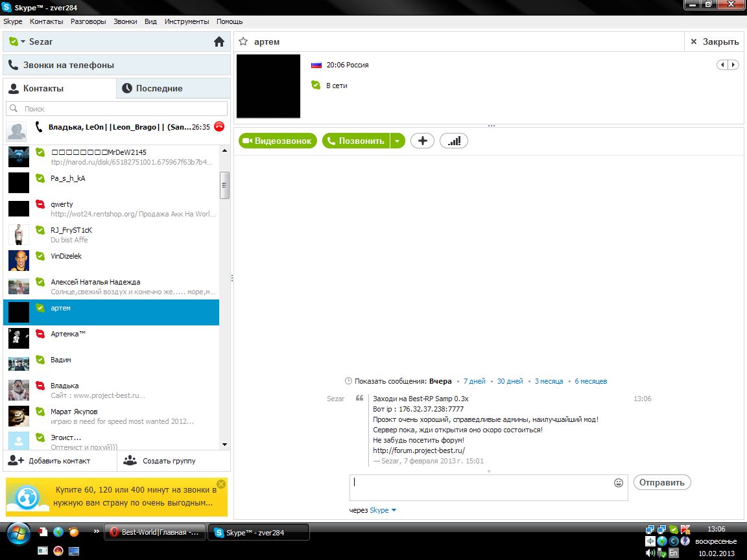
Task: Open Разговоры menu
Action: pyautogui.click(x=88, y=21)
